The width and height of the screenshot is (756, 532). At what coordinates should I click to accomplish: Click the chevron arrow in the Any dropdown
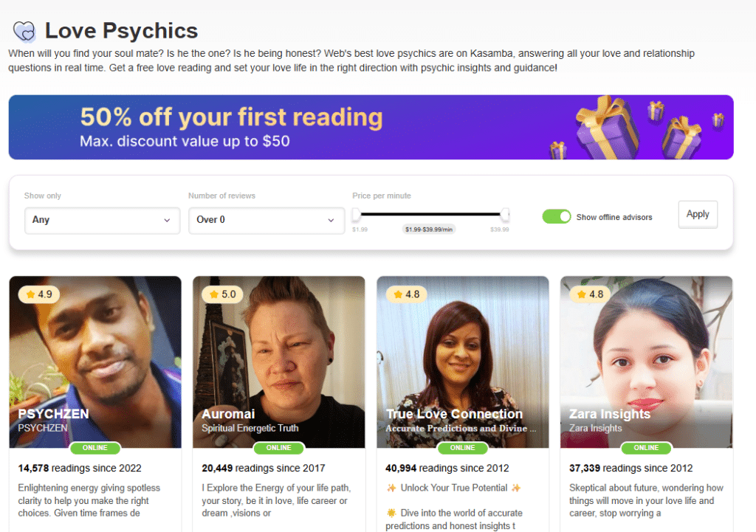(167, 220)
